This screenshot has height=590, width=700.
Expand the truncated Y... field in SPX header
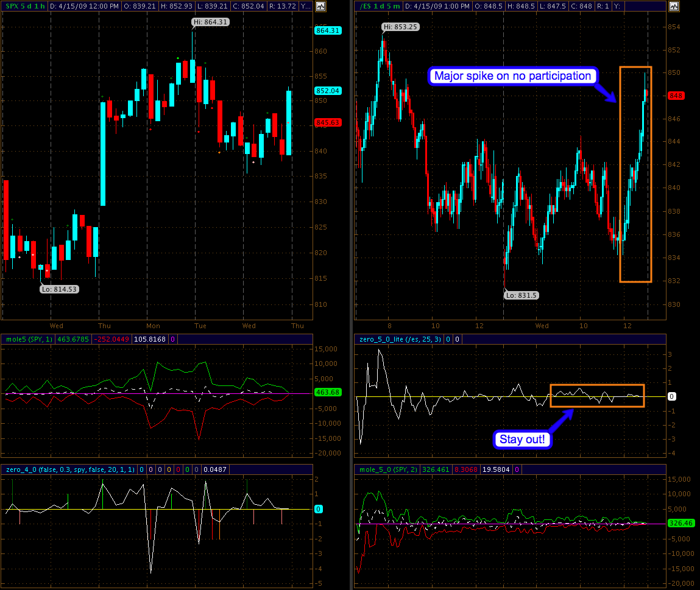[x=305, y=6]
